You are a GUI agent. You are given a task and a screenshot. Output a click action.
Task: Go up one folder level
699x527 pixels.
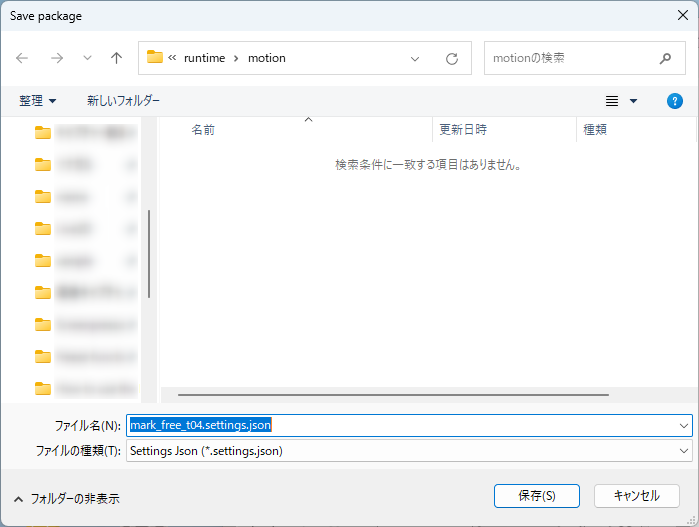(116, 58)
